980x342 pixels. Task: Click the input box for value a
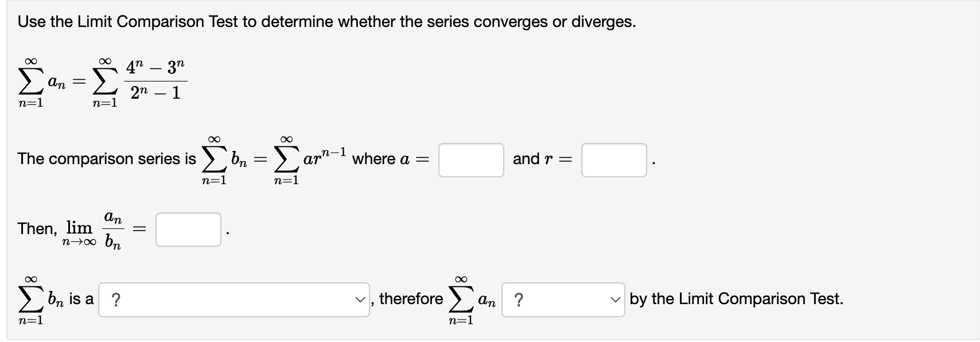[x=470, y=160]
